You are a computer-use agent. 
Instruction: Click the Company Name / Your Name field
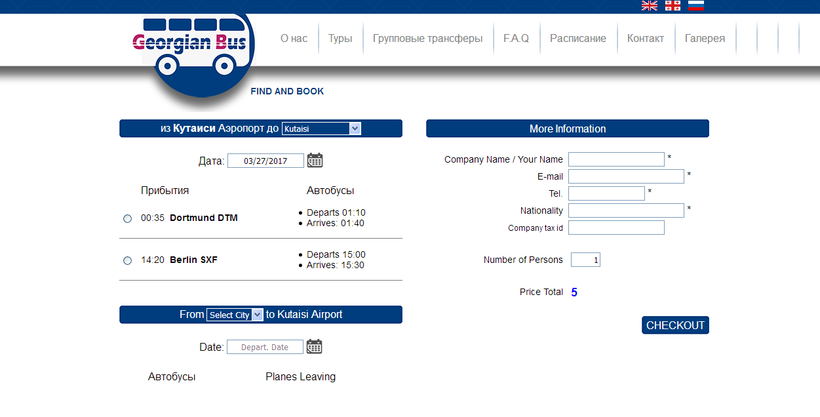point(616,159)
